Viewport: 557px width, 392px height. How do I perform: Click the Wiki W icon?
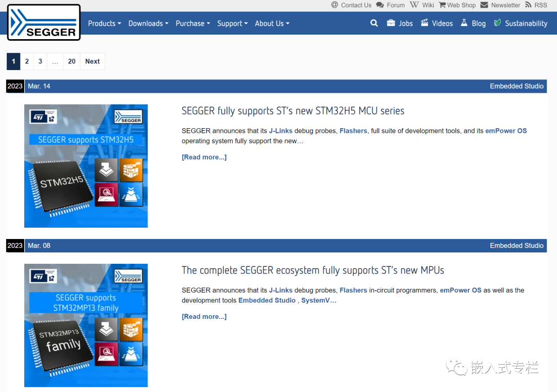(414, 5)
